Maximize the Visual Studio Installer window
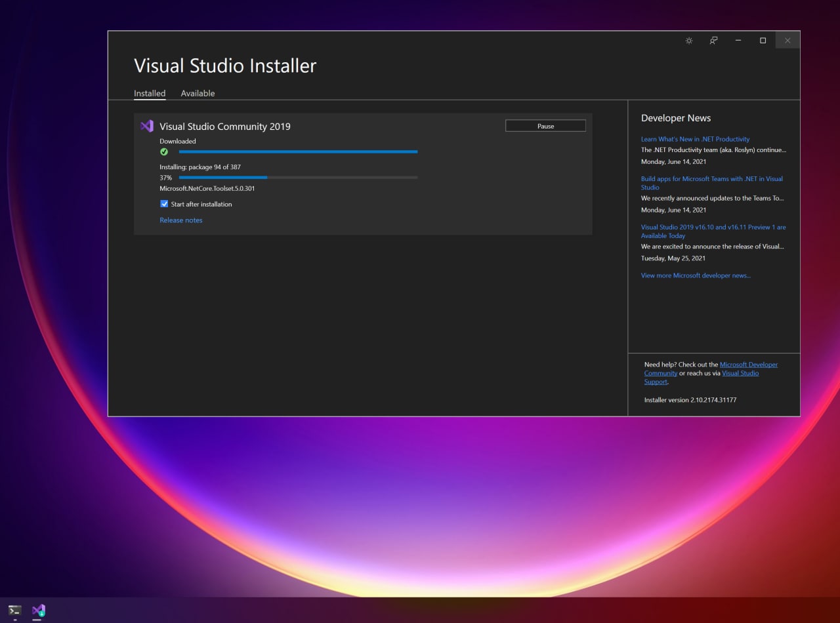Screen dimensions: 840x623 tap(763, 41)
